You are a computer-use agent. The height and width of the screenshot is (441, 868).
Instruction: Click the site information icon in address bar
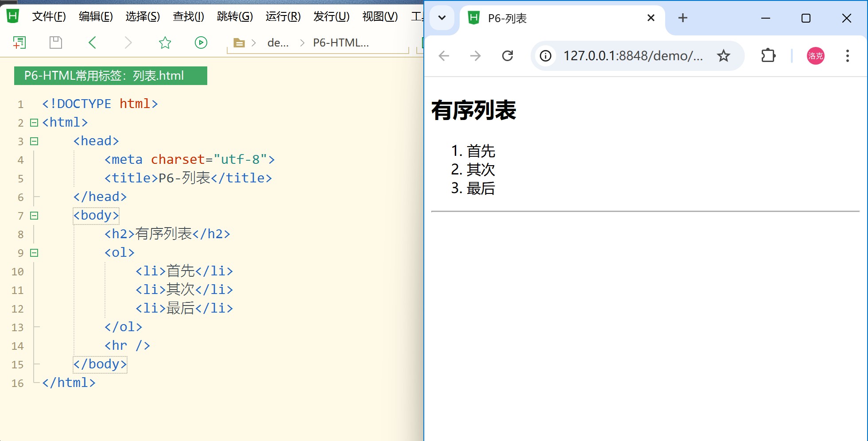click(x=546, y=56)
